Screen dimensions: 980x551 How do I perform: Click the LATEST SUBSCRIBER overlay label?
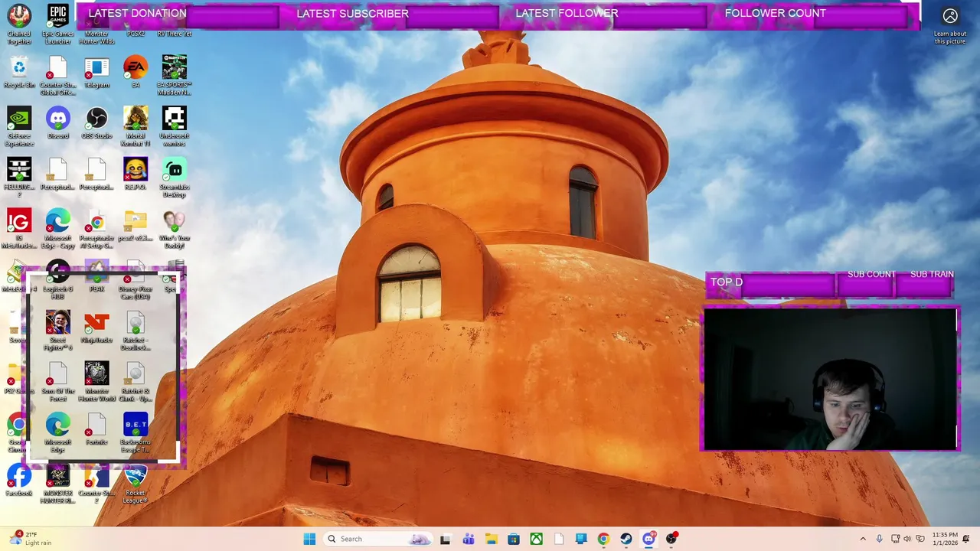coord(353,13)
